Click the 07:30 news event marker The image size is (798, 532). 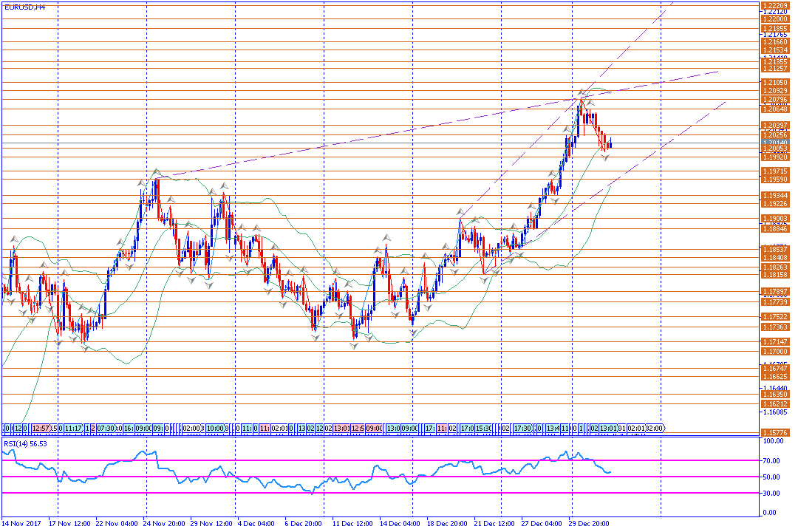click(x=106, y=428)
